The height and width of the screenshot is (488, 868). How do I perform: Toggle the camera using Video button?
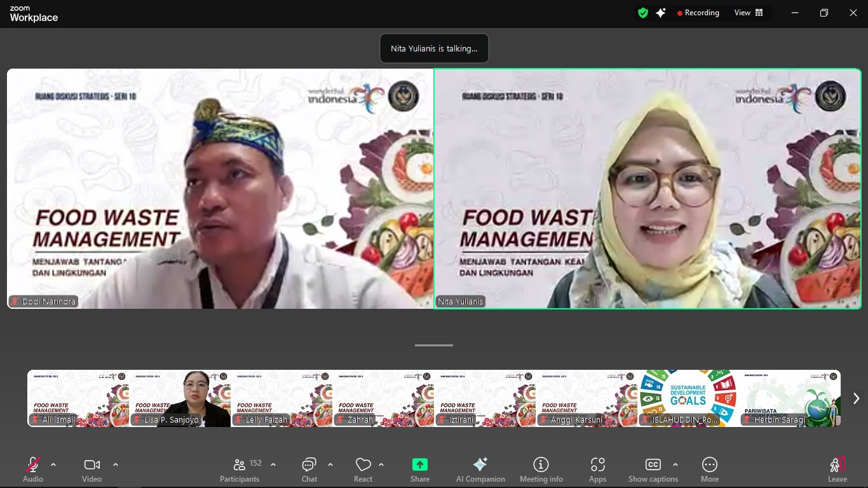(92, 470)
